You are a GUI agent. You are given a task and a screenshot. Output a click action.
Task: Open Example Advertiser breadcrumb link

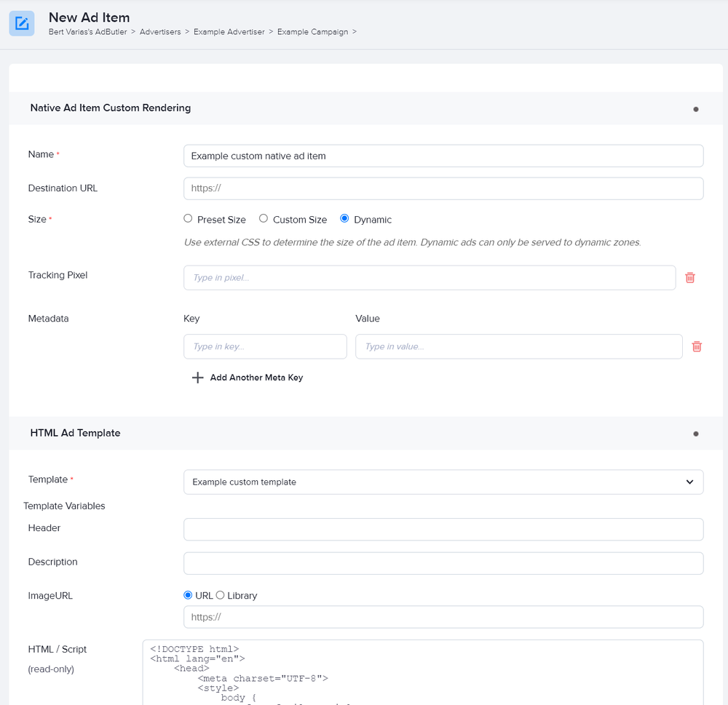click(229, 32)
